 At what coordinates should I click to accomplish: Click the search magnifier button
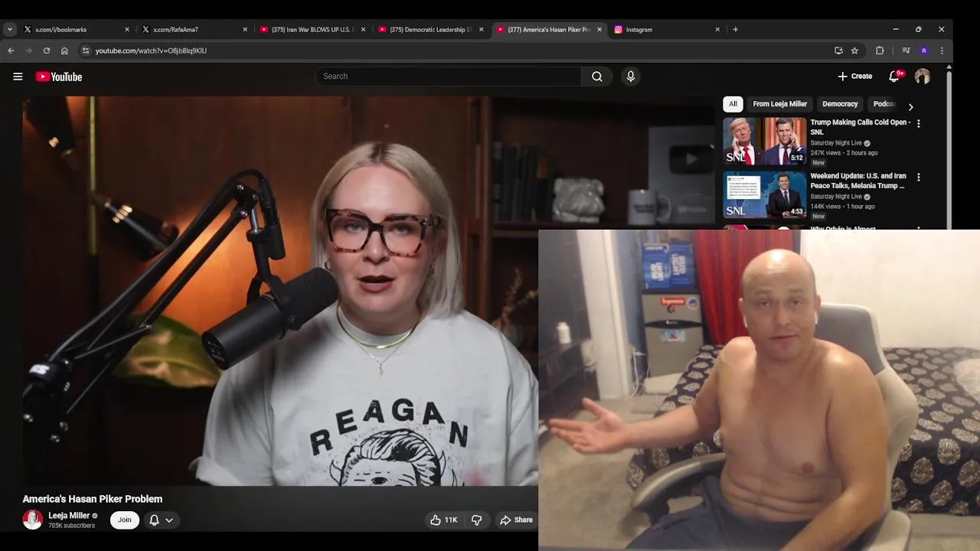[x=596, y=77]
